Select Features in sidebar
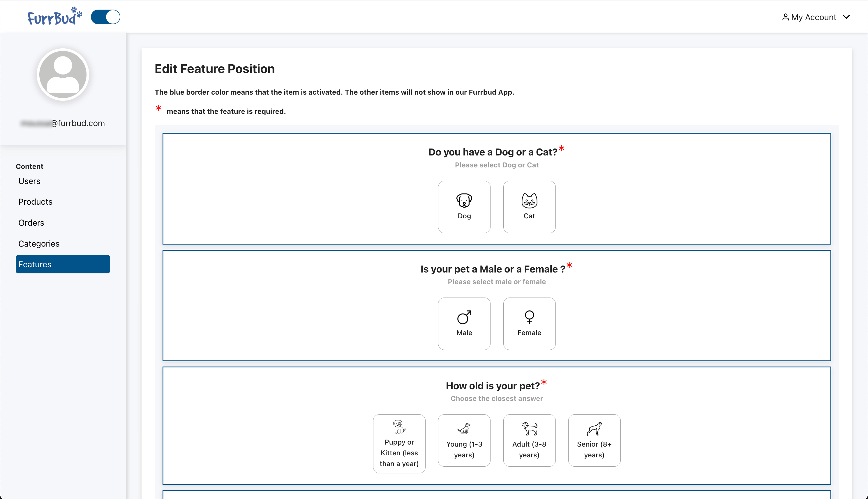Image resolution: width=868 pixels, height=499 pixels. pyautogui.click(x=63, y=264)
